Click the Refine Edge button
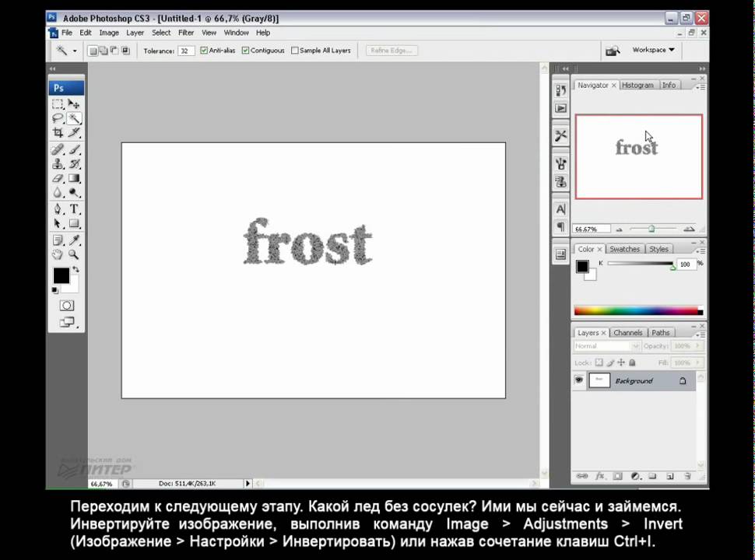755x560 pixels. (392, 51)
